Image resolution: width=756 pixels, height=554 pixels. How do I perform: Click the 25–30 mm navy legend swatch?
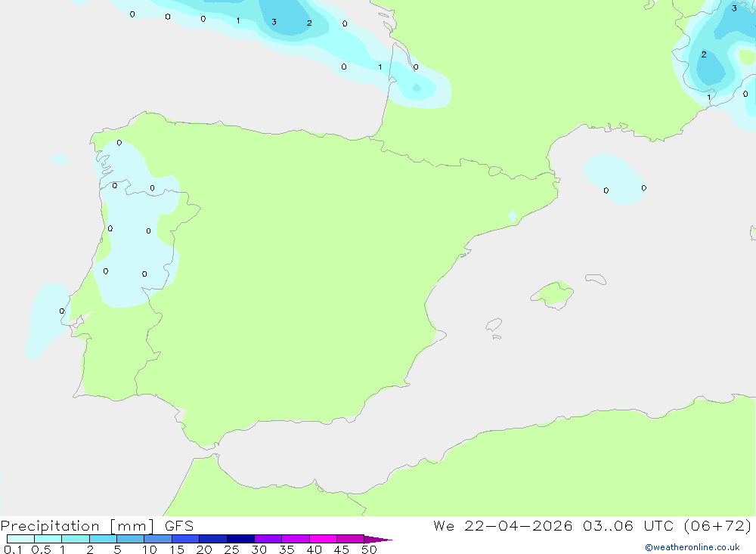pos(240,539)
